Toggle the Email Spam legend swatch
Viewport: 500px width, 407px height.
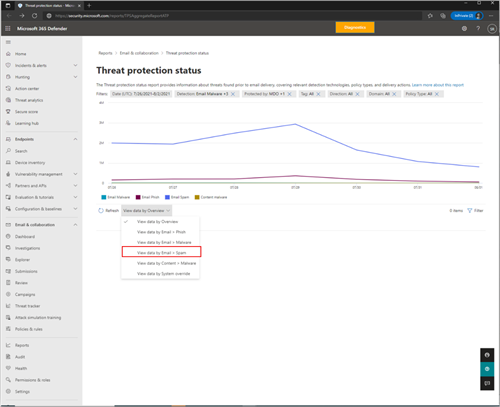(x=168, y=197)
